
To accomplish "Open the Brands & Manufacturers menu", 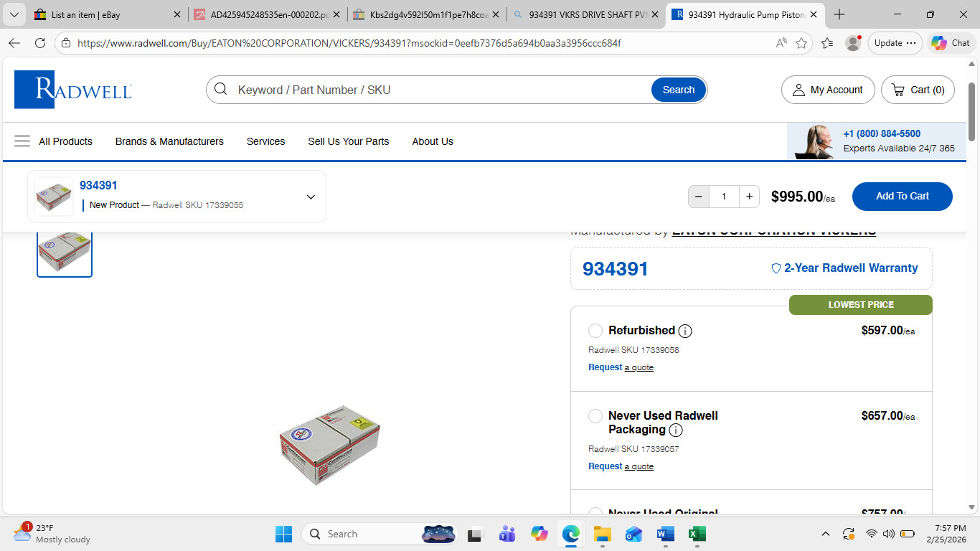I will point(169,141).
